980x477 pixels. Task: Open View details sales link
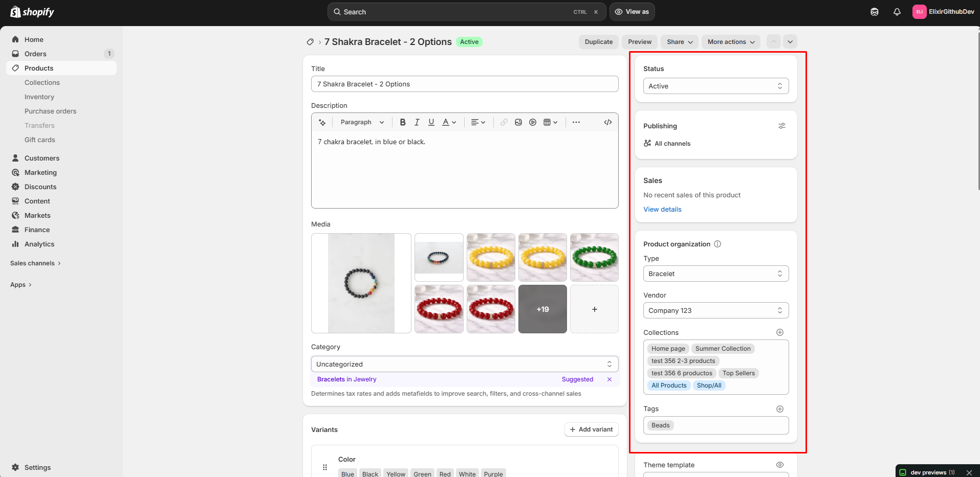point(662,209)
